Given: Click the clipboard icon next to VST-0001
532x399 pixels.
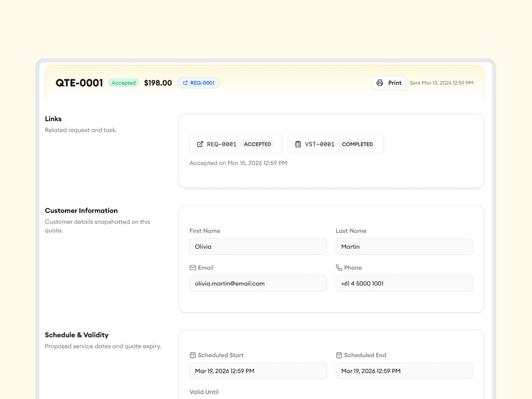Looking at the screenshot, I should point(298,144).
